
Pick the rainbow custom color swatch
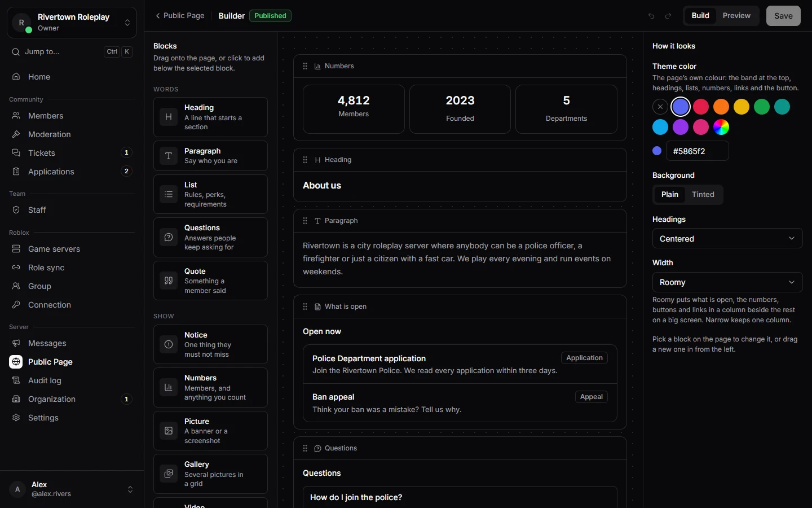[x=721, y=127]
